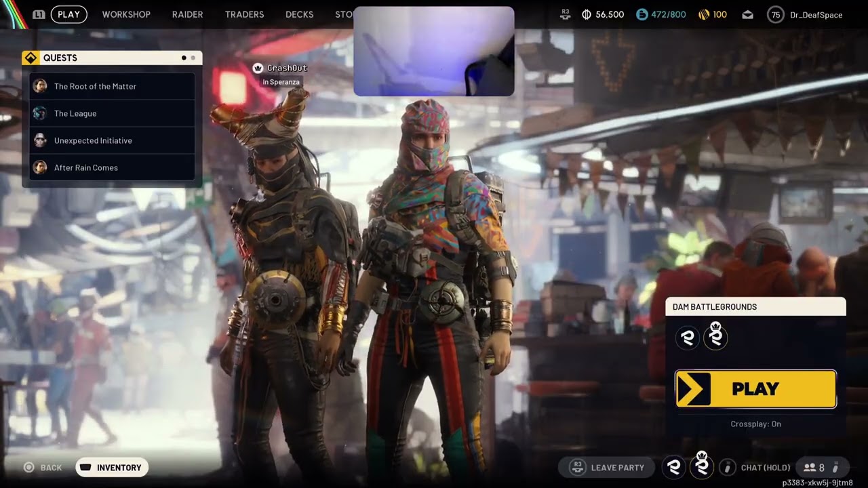Select crowned party leader icon in map panel
This screenshot has width=868, height=488.
(x=715, y=336)
